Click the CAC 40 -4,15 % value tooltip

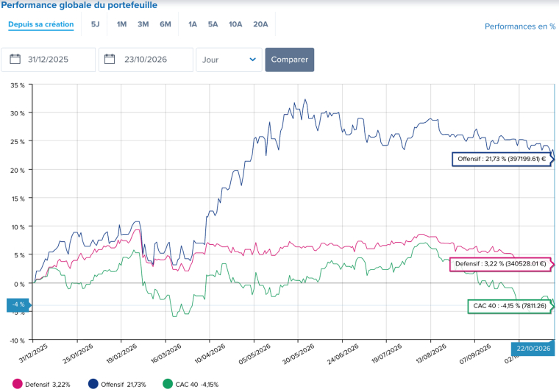tap(510, 306)
